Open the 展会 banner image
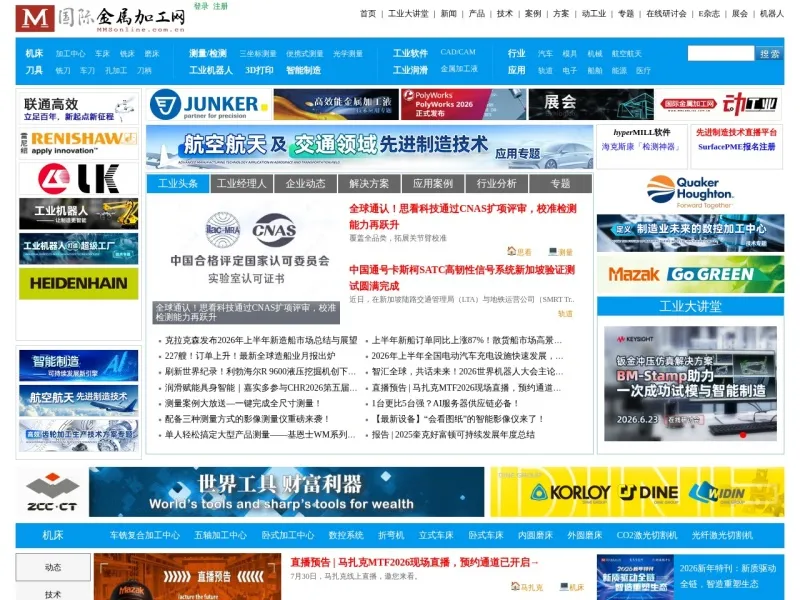 click(591, 105)
